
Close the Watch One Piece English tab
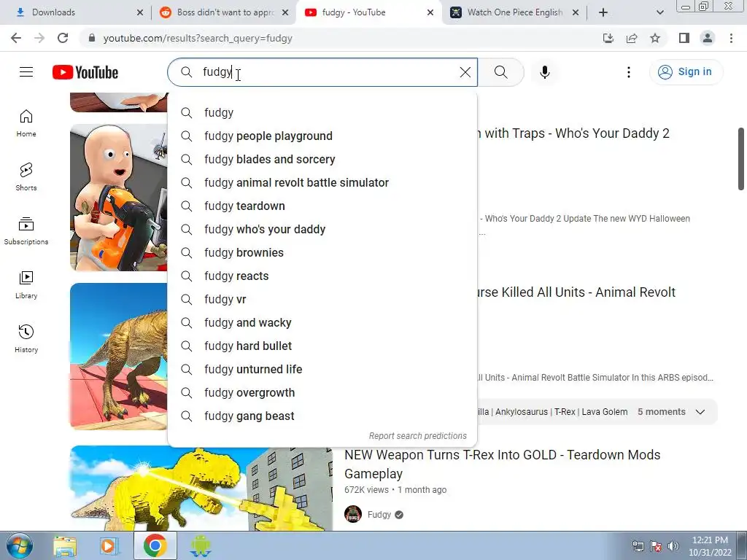point(575,12)
